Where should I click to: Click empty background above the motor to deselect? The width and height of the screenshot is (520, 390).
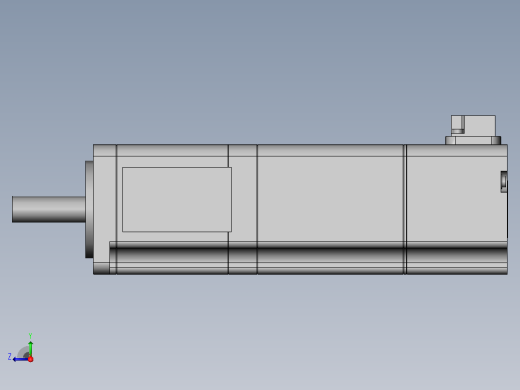(260, 67)
